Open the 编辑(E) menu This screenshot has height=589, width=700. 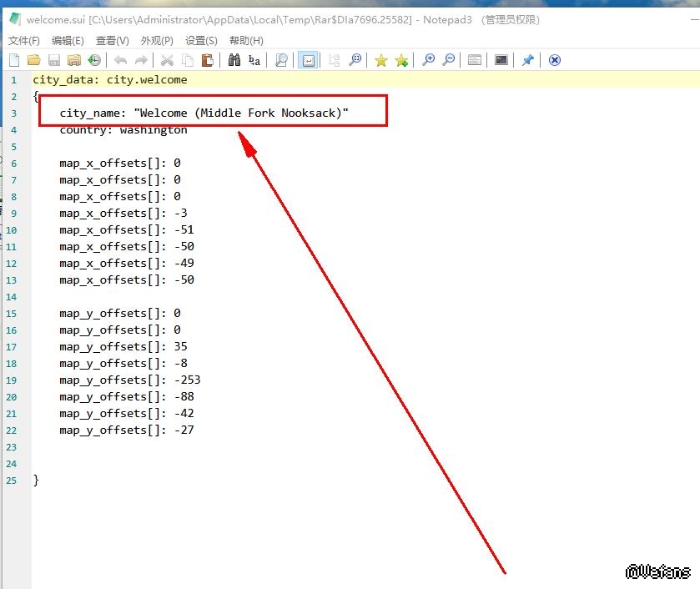click(x=68, y=40)
